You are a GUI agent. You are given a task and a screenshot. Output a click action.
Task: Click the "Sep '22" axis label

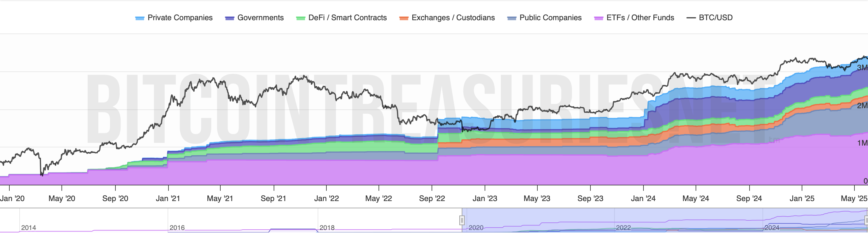[432, 198]
